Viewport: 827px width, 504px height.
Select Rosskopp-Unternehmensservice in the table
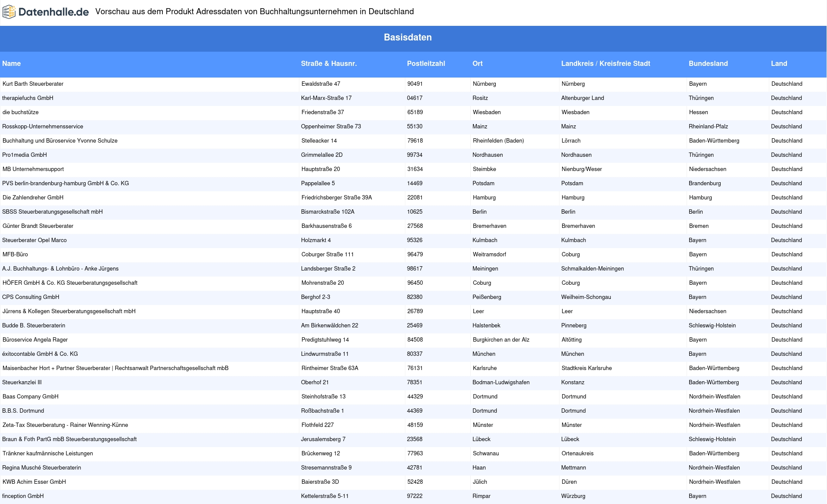pyautogui.click(x=43, y=126)
